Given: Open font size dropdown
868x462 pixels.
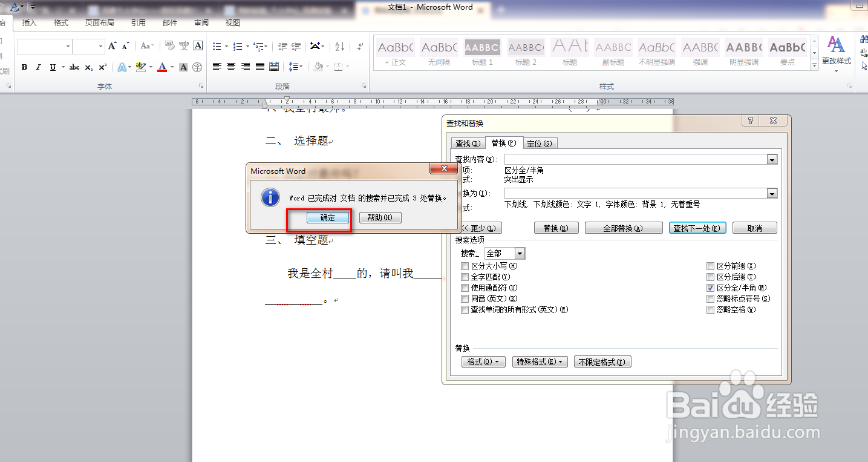Looking at the screenshot, I should tap(101, 46).
